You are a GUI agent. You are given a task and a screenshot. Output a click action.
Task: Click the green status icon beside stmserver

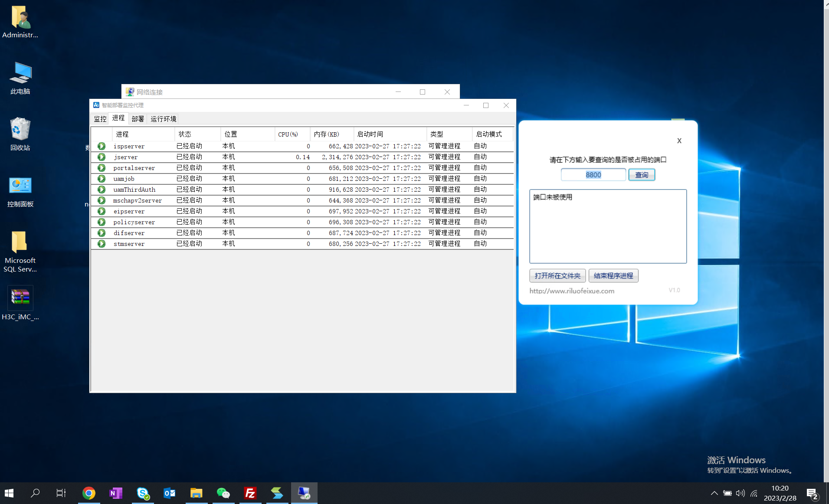[x=102, y=244]
